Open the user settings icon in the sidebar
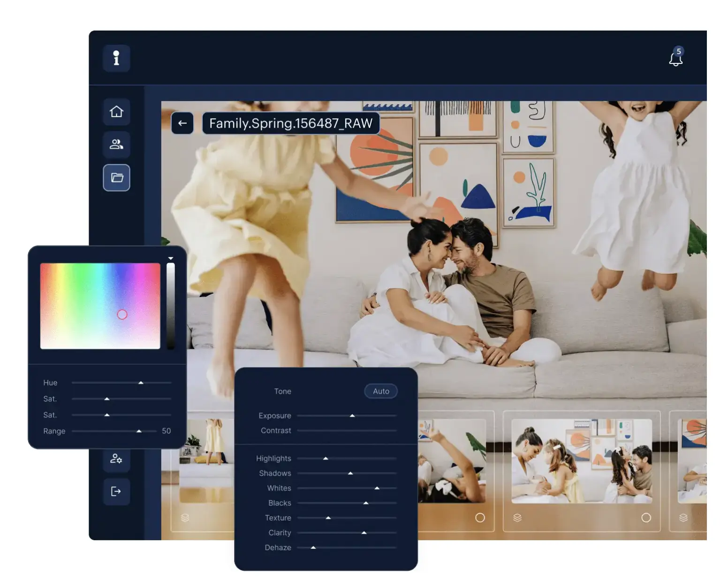The width and height of the screenshot is (728, 583). [116, 458]
